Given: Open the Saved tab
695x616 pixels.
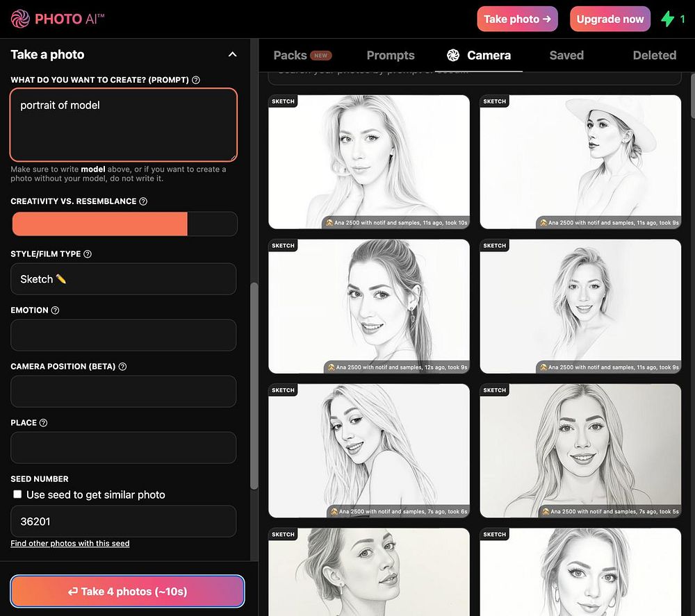Looking at the screenshot, I should (x=566, y=56).
